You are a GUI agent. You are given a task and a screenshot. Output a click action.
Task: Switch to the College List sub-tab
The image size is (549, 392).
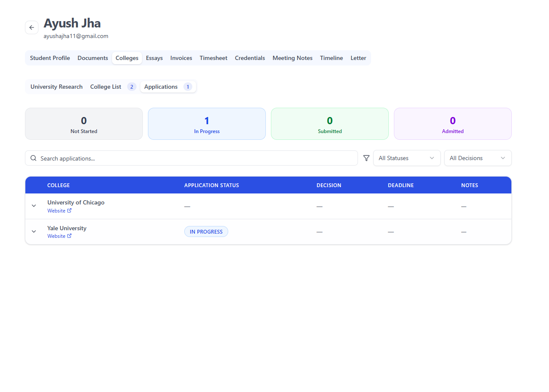[x=113, y=87]
